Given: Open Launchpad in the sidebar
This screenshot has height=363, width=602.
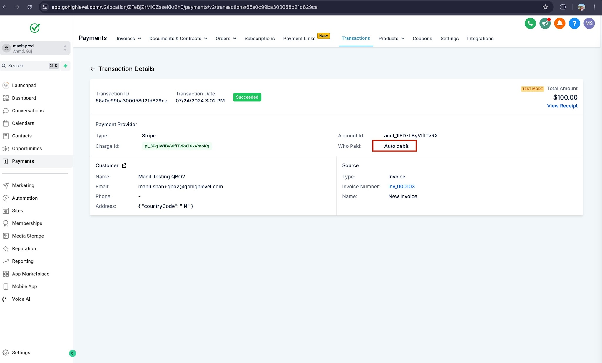Looking at the screenshot, I should (24, 85).
